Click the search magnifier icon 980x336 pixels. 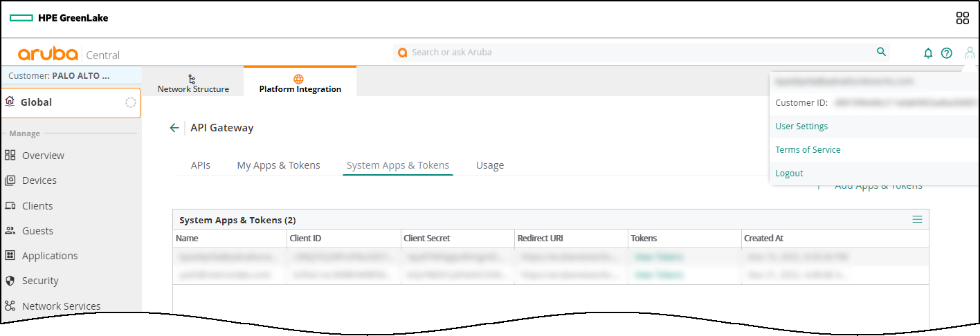[881, 52]
